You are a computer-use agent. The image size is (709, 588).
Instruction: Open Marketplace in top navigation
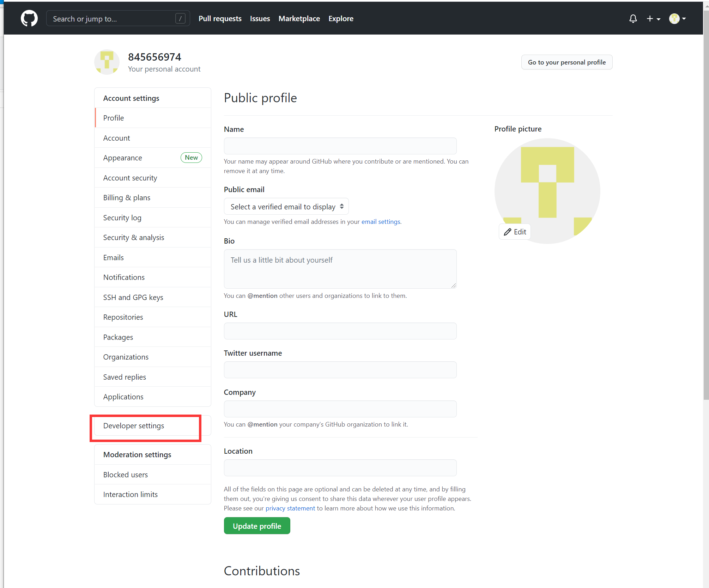click(299, 18)
